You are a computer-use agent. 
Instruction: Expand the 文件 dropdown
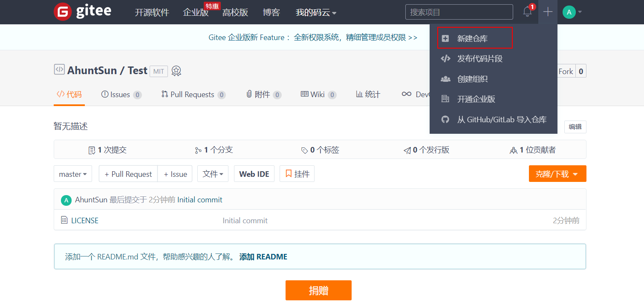pos(213,174)
